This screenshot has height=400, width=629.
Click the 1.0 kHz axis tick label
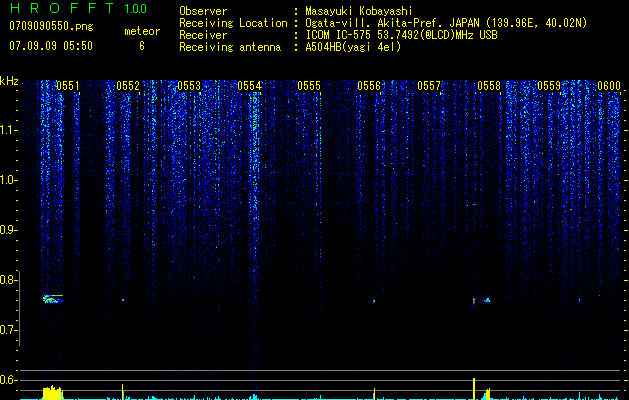click(x=8, y=180)
